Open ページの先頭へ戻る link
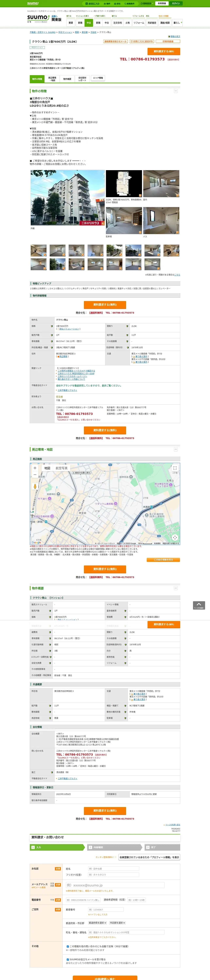The width and height of the screenshot is (210, 980). pos(173,825)
